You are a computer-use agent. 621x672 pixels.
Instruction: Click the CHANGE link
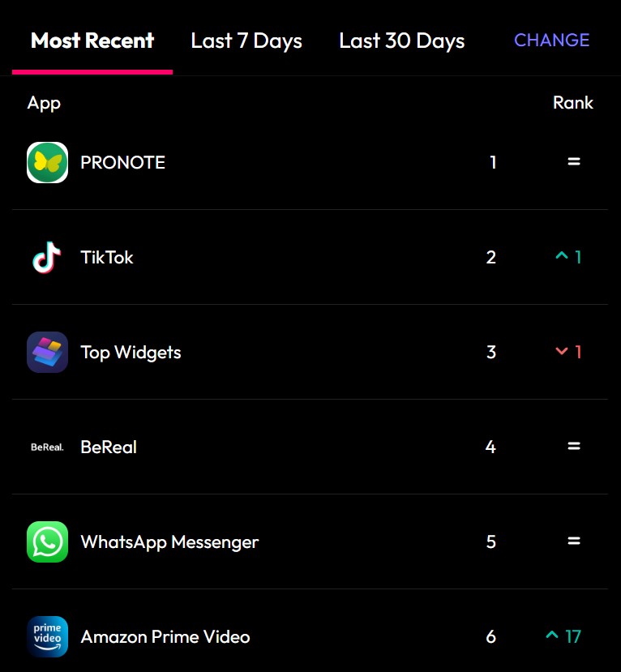pos(551,41)
